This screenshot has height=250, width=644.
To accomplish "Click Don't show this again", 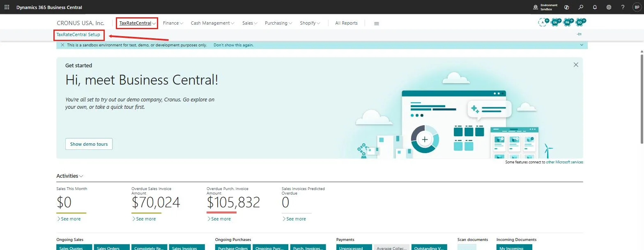I will (234, 45).
